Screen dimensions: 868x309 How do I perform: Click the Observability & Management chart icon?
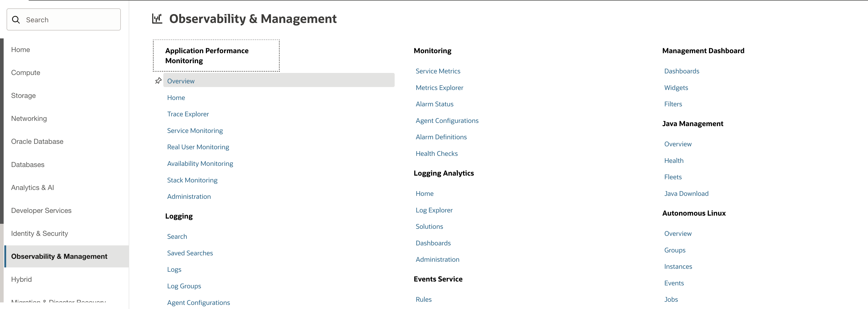click(157, 18)
